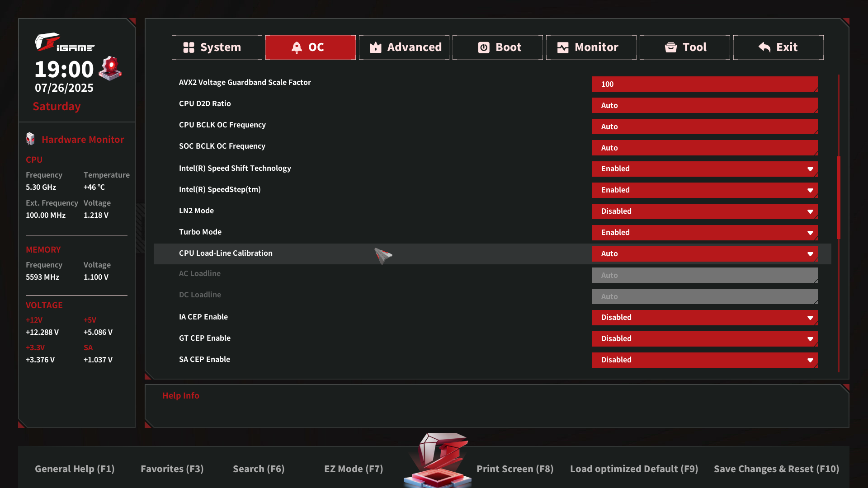Click AVX2 Voltage Guardband Scale Factor field
868x488 pixels.
704,84
